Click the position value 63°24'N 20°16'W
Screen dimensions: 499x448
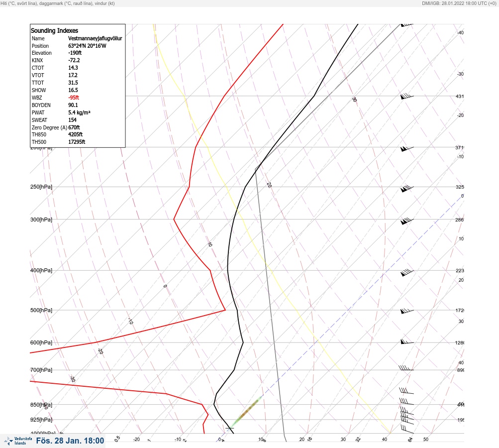coord(87,46)
